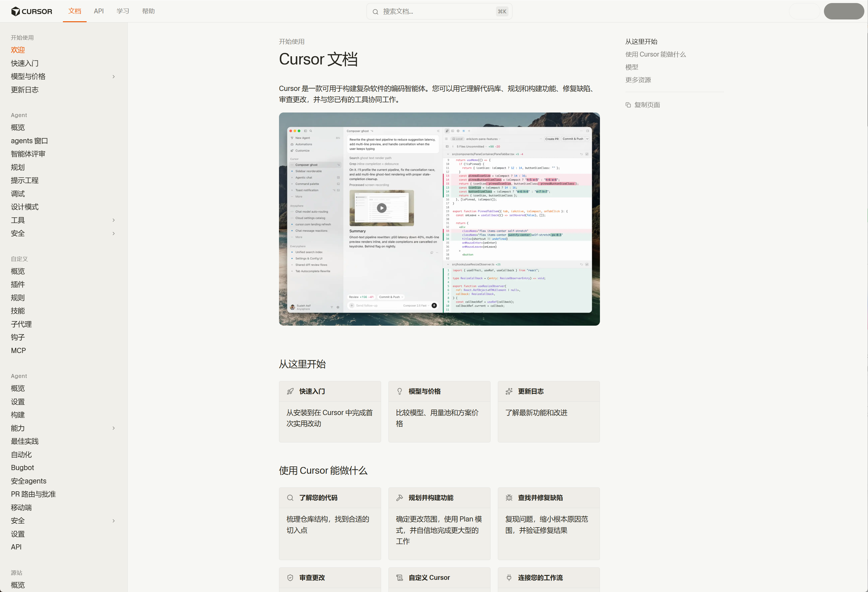The height and width of the screenshot is (592, 868).
Task: Open 更新日志 in the left sidebar
Action: (25, 90)
